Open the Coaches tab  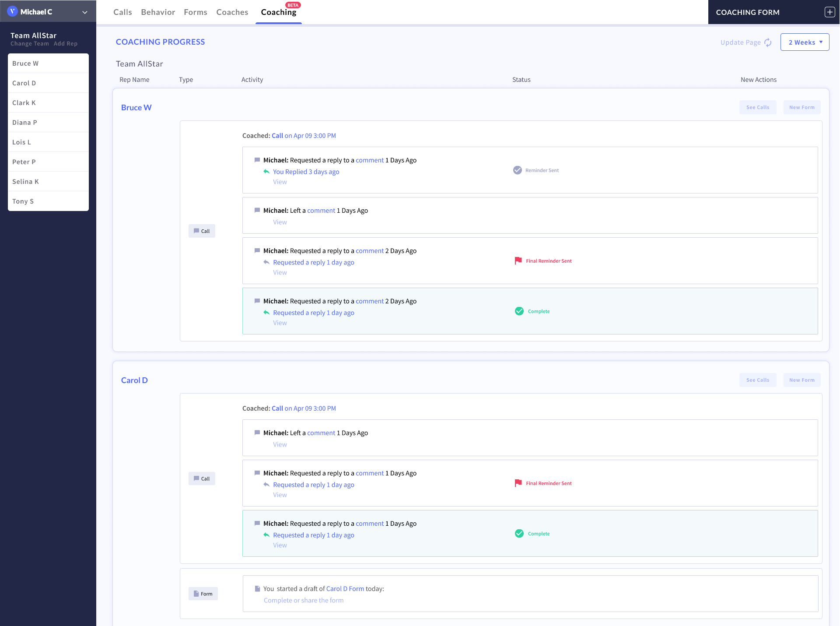(232, 12)
